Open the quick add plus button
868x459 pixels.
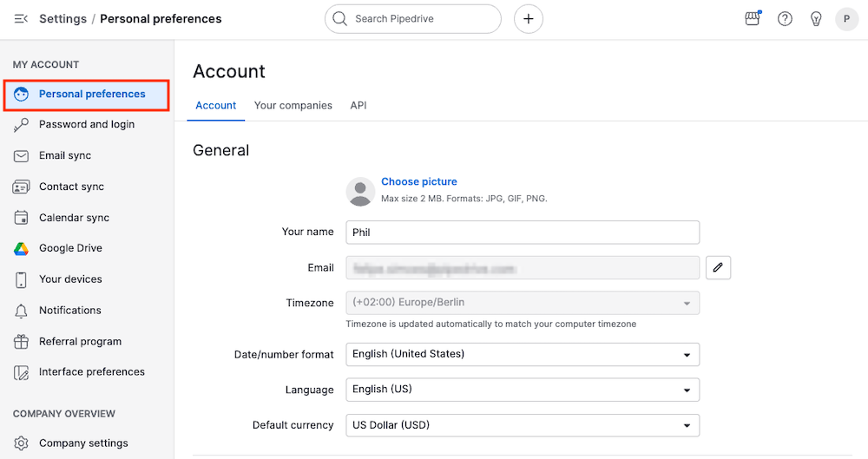point(528,19)
